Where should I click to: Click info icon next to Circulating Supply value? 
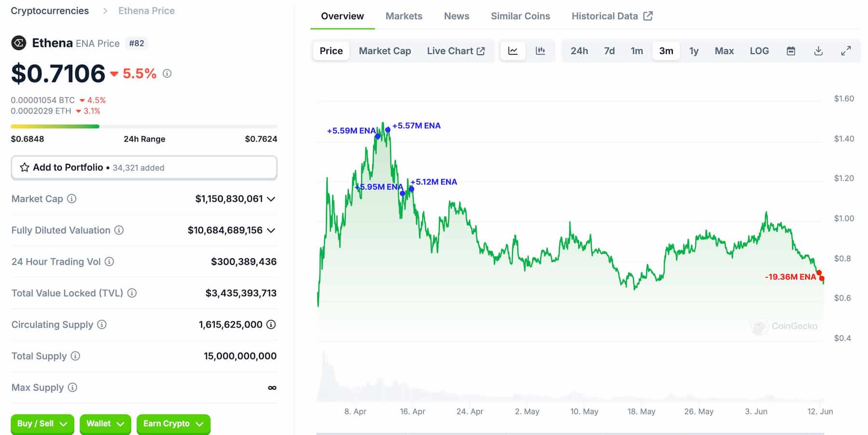click(271, 325)
